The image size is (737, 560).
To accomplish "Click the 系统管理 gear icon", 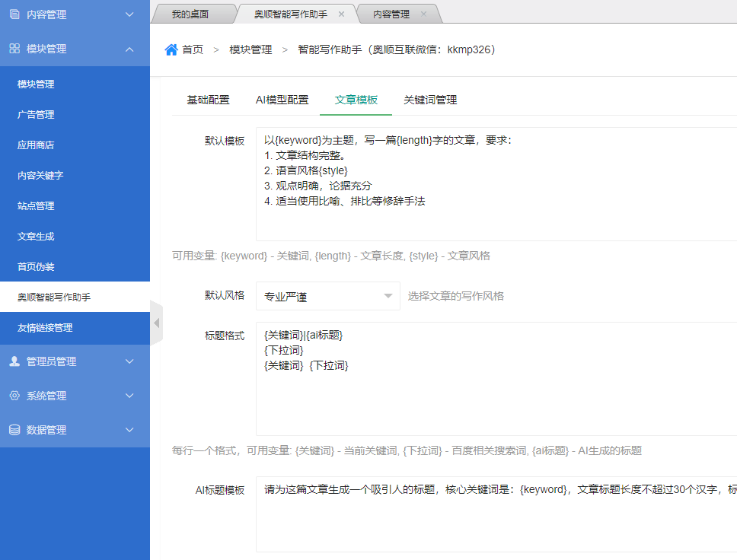I will click(x=14, y=396).
